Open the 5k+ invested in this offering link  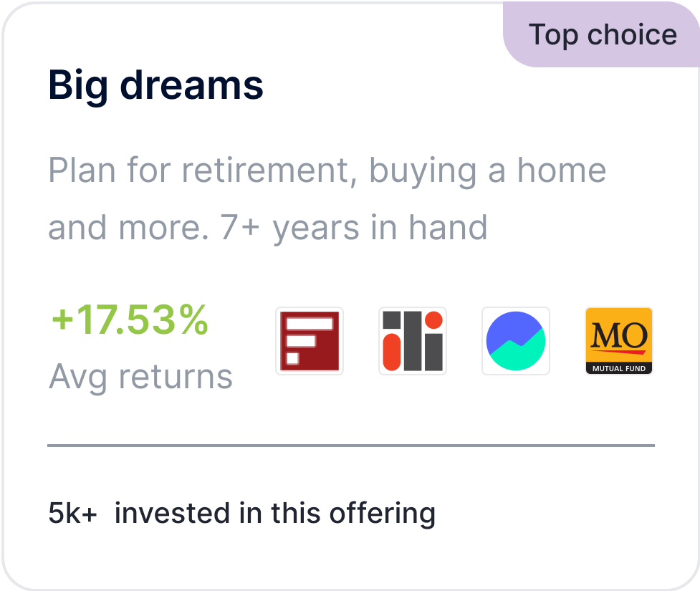(x=241, y=512)
